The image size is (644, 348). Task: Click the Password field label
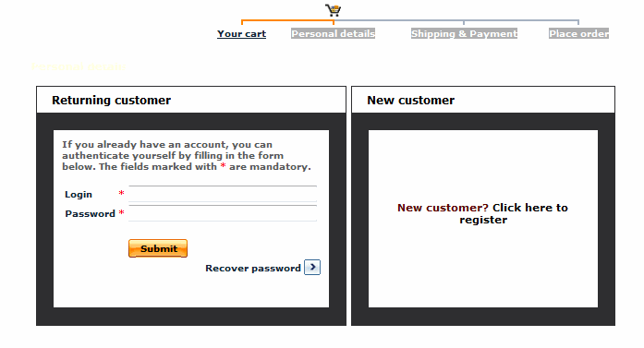tap(90, 213)
